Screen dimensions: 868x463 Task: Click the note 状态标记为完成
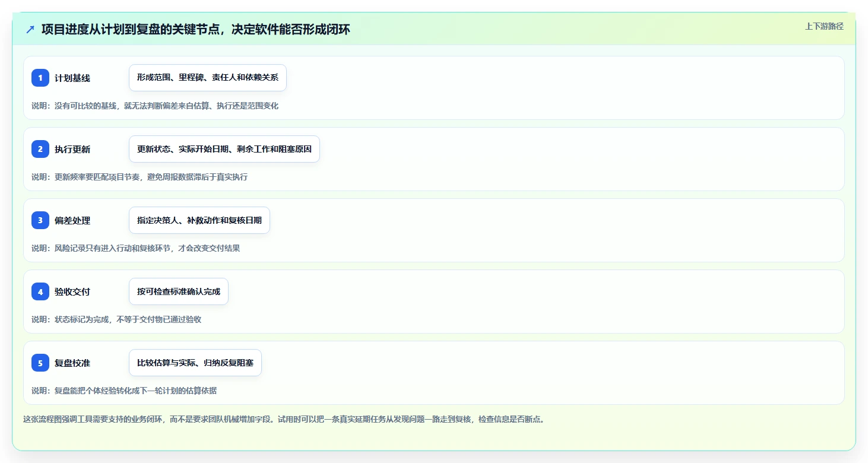point(116,319)
